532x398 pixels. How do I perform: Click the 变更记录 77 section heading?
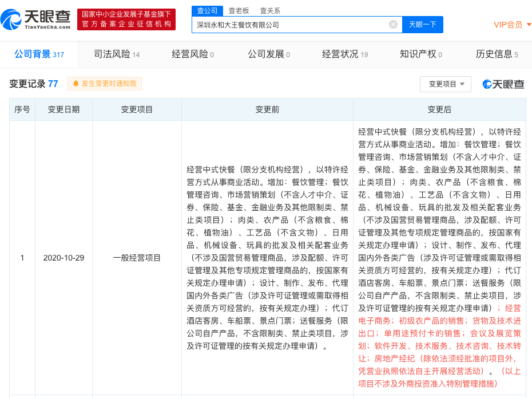tap(34, 84)
